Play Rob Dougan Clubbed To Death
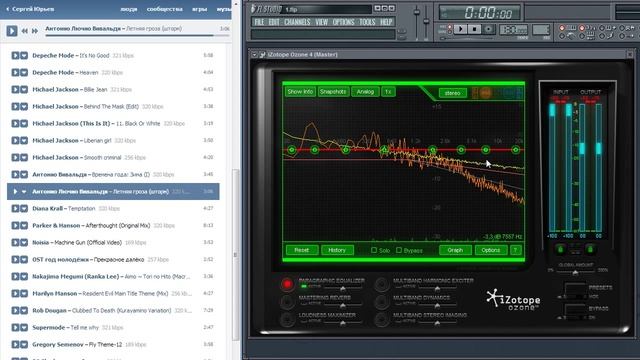 click(x=15, y=311)
